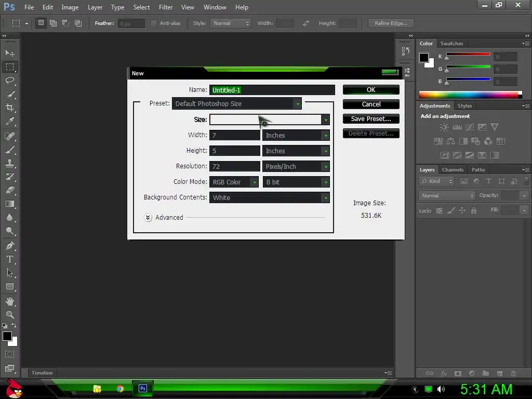Add a Levels adjustment
The width and height of the screenshot is (532, 399).
[457, 127]
